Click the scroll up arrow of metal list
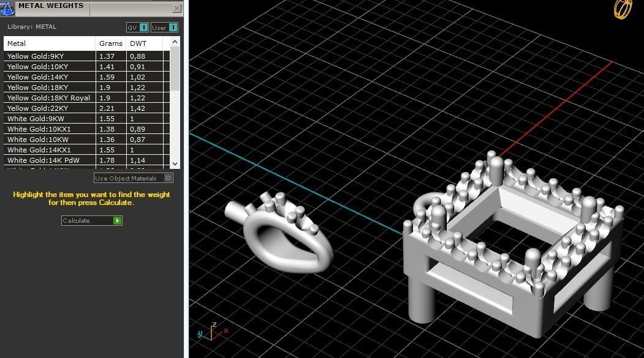 [x=175, y=42]
